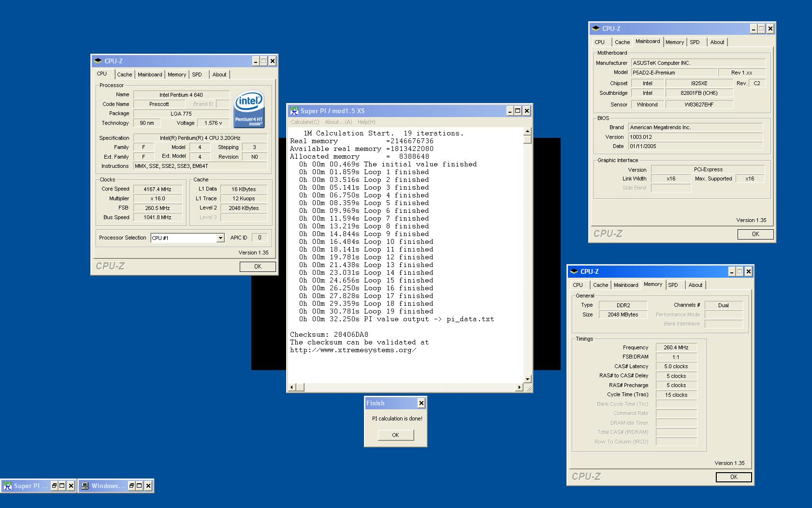
Task: Select About tab in Memory window
Action: point(696,285)
